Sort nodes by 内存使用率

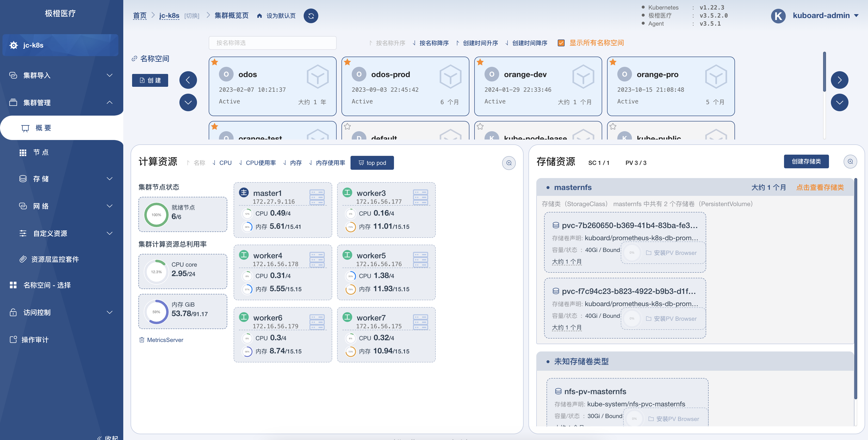[x=327, y=163]
